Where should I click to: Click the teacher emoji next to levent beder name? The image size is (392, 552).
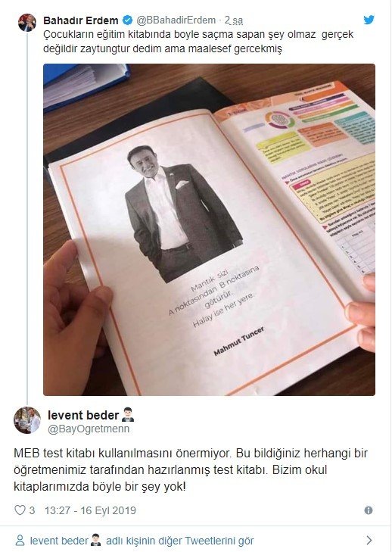127,415
